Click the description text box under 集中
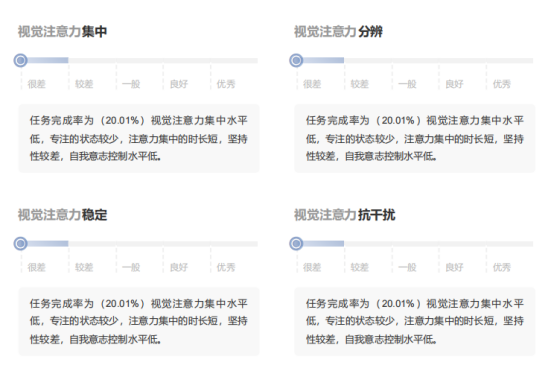This screenshot has height=368, width=554. [139, 138]
